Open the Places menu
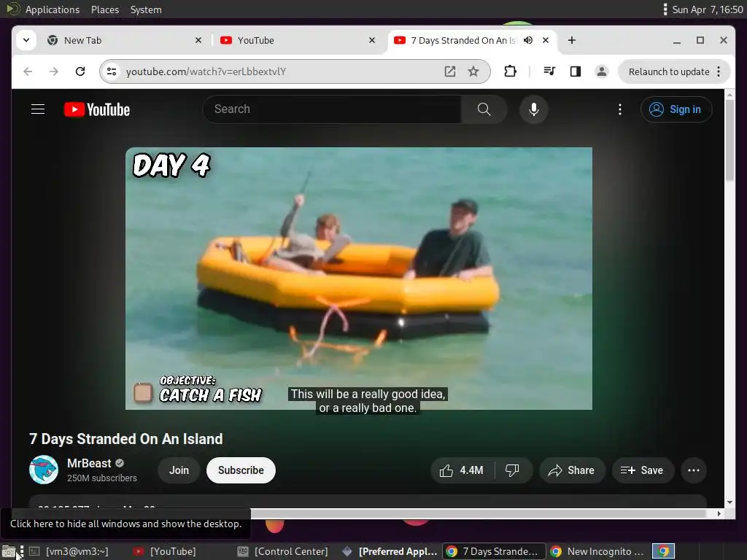This screenshot has height=560, width=747. point(105,9)
